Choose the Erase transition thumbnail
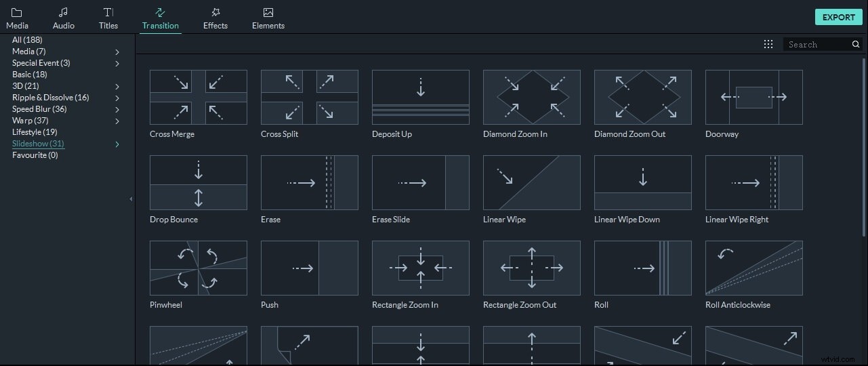868x366 pixels. [x=310, y=182]
